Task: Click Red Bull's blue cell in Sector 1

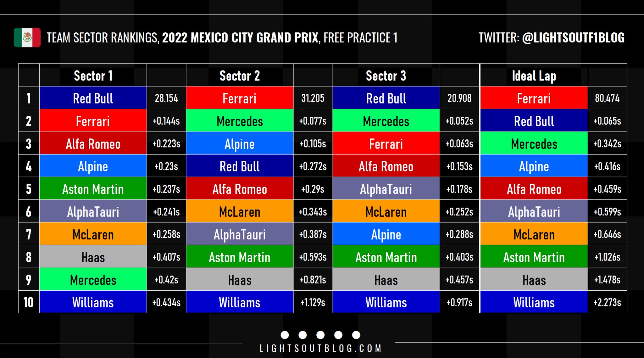Action: pos(93,98)
